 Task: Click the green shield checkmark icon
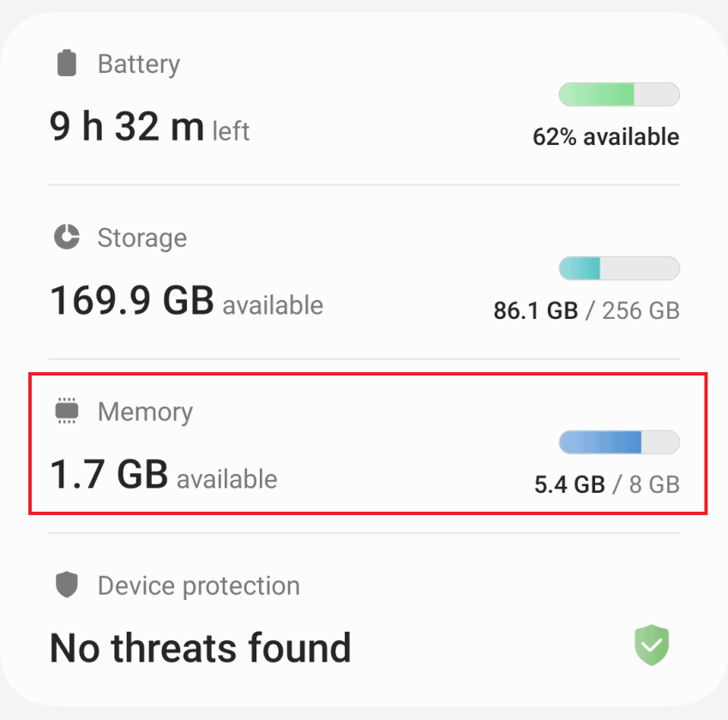(652, 645)
